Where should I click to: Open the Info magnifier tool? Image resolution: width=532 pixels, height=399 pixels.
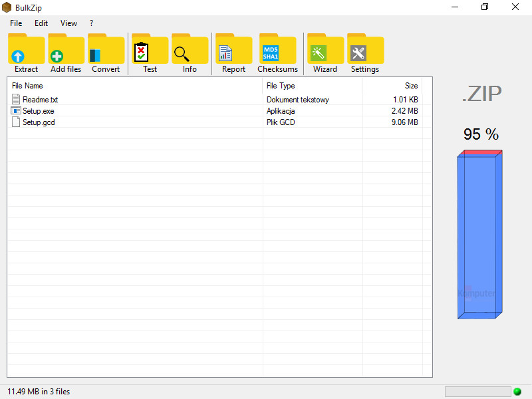click(x=190, y=53)
